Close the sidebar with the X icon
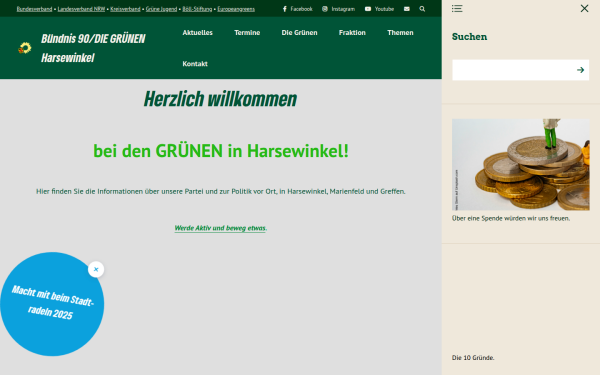This screenshot has height=375, width=600. 584,8
